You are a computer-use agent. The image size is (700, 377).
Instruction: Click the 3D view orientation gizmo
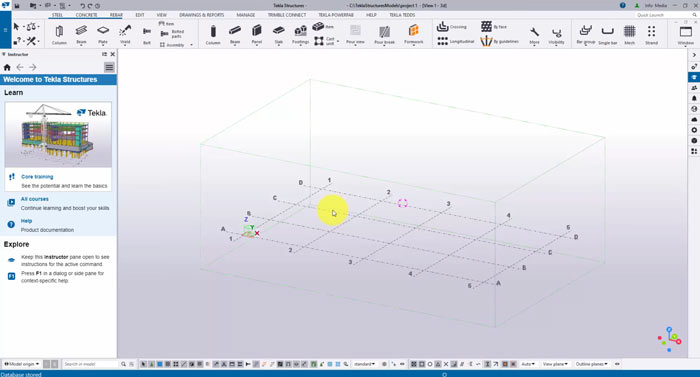pos(669,339)
